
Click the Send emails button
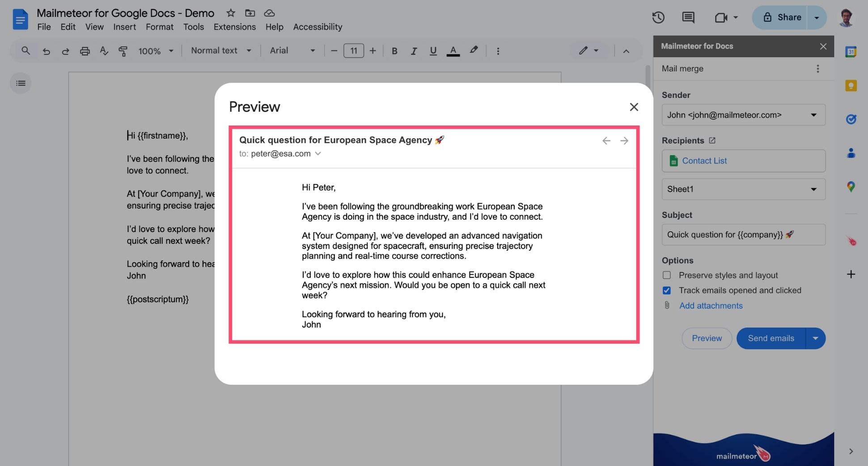click(771, 338)
